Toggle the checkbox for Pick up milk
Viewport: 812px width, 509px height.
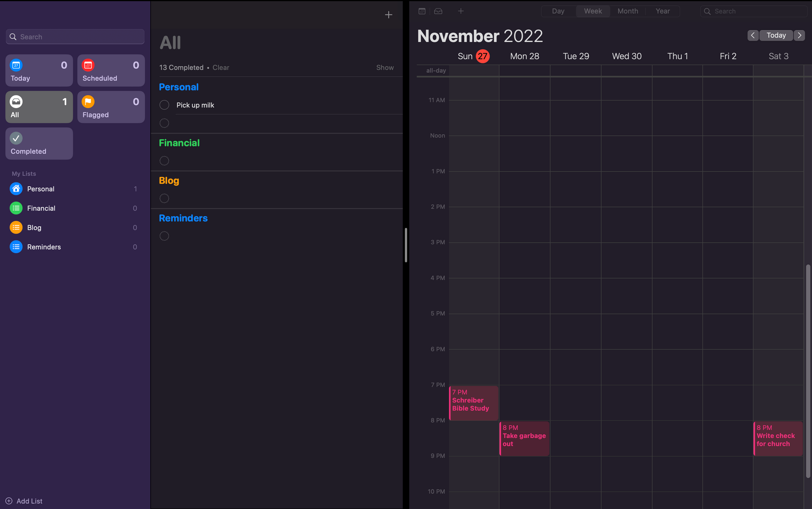point(164,104)
